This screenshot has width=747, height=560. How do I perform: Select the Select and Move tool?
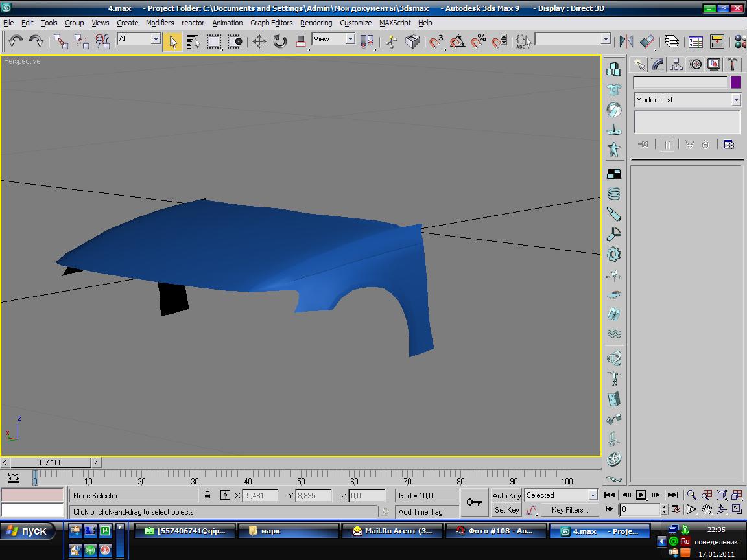coord(259,41)
